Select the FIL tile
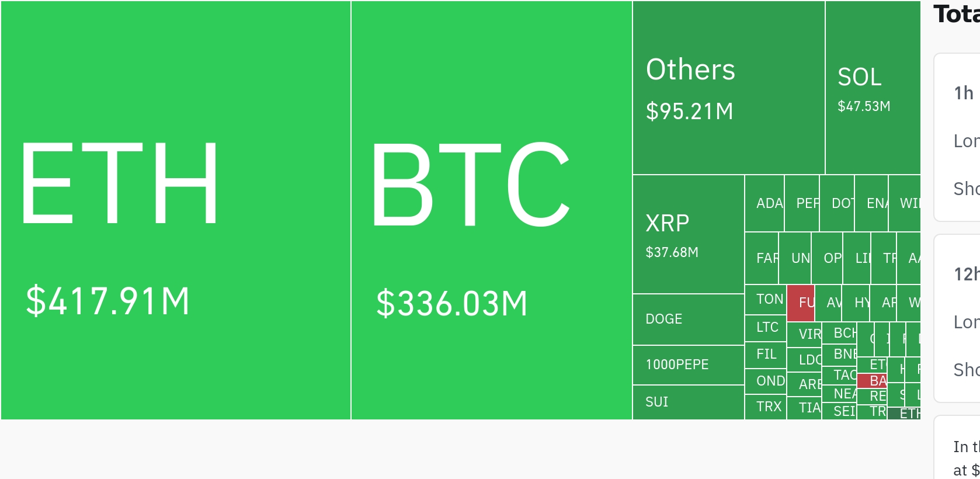 click(766, 355)
